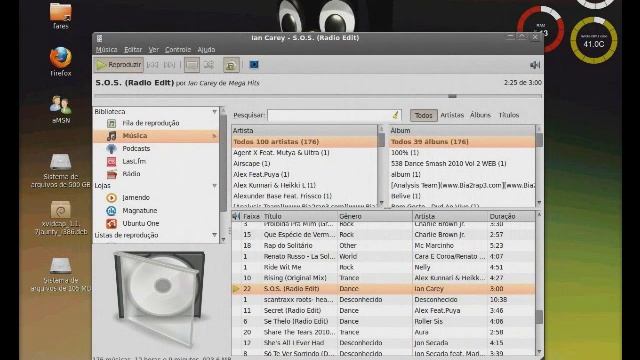Screen dimensions: 640x360
Task: Expand the Listas de reprodução section
Action: pos(214,235)
